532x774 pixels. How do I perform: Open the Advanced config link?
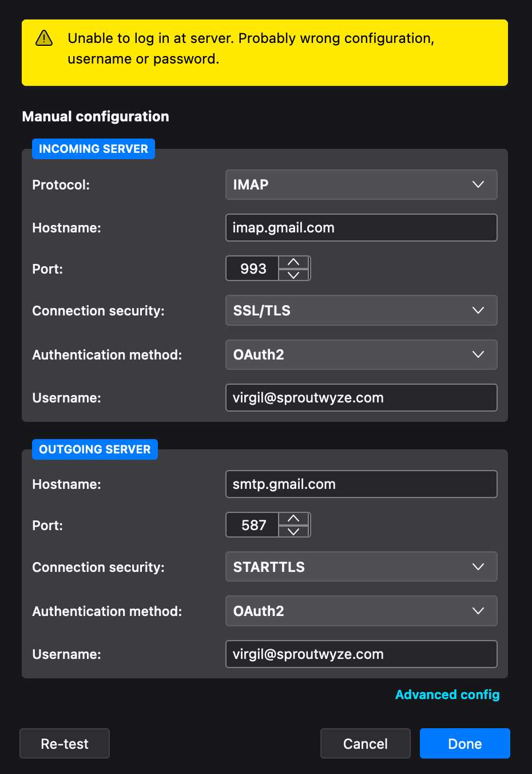[447, 694]
